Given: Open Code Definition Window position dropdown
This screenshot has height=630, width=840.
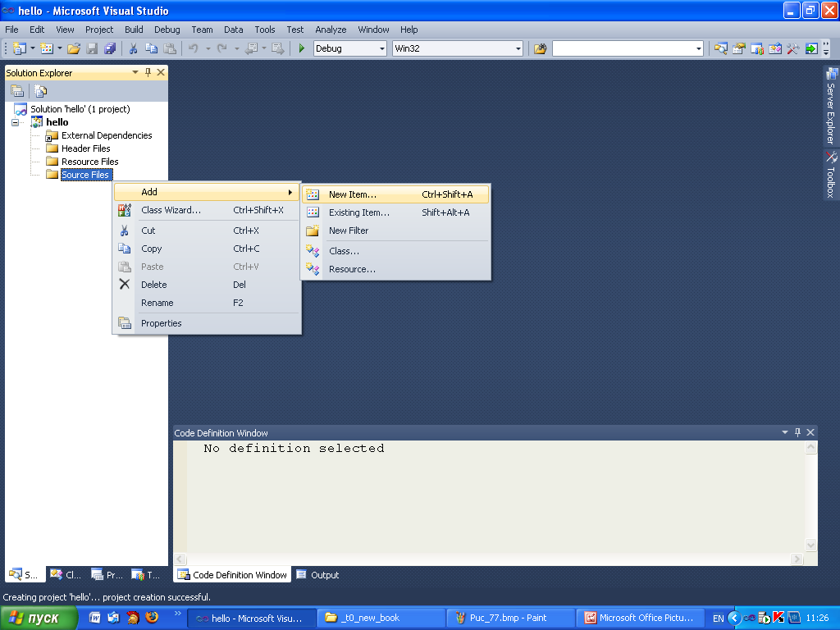Looking at the screenshot, I should pos(785,432).
